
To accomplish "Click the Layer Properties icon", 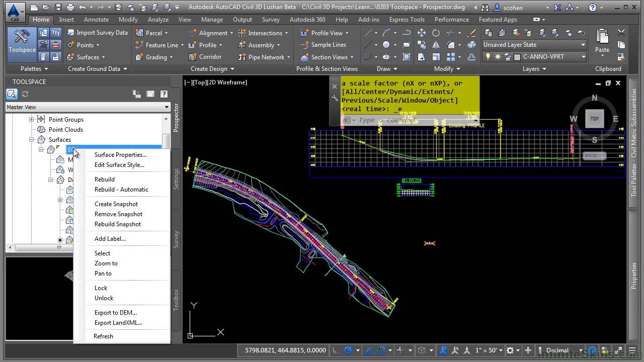I will [488, 33].
